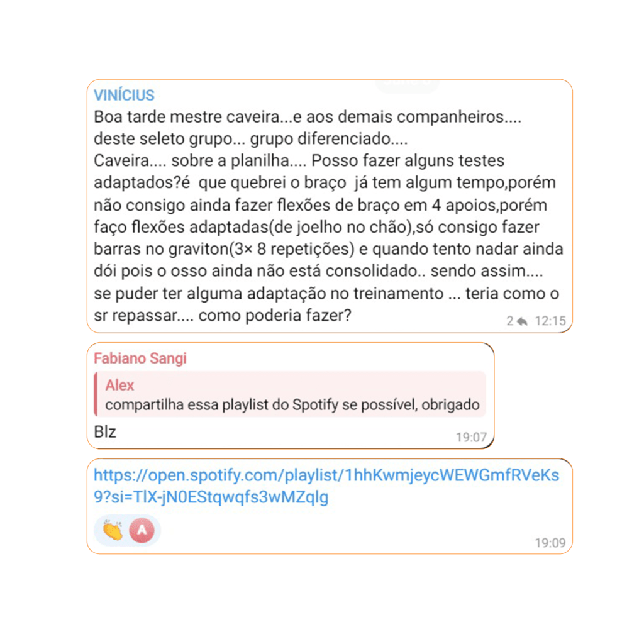Screen dimensions: 644x644
Task: Click the quoted text about Spotify playlist
Action: click(292, 405)
